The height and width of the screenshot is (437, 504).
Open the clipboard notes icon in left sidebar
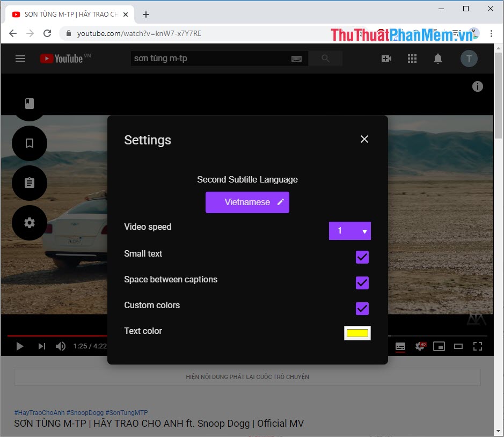[29, 183]
